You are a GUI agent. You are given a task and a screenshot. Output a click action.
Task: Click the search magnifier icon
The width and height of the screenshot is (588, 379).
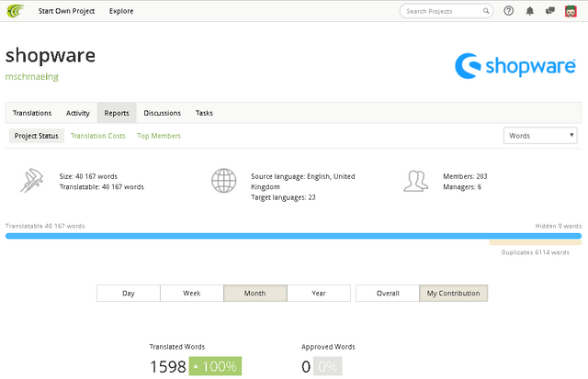click(x=486, y=11)
